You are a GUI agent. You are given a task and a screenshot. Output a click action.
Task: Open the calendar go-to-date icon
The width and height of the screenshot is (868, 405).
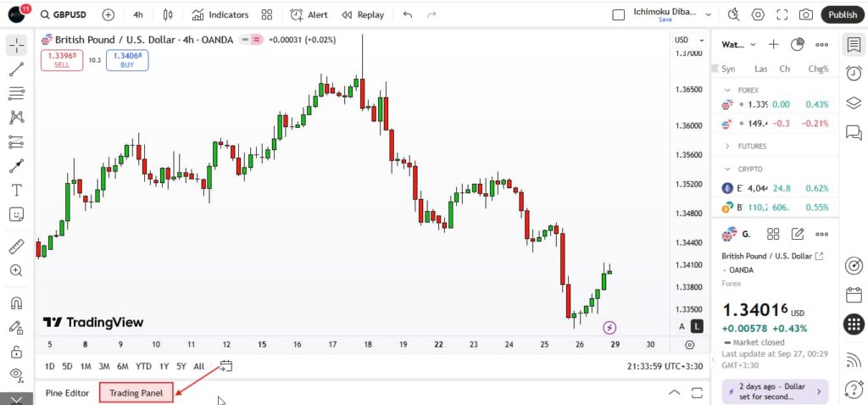coord(225,366)
